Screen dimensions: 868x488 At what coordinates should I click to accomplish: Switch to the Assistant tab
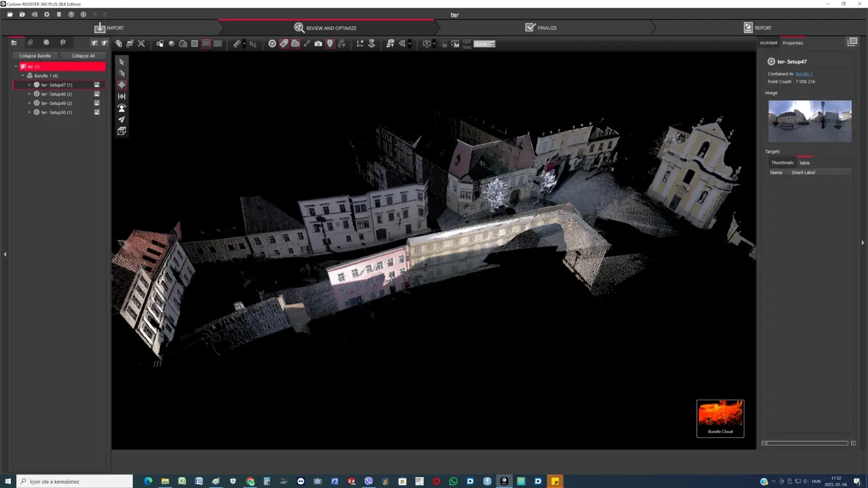(768, 43)
